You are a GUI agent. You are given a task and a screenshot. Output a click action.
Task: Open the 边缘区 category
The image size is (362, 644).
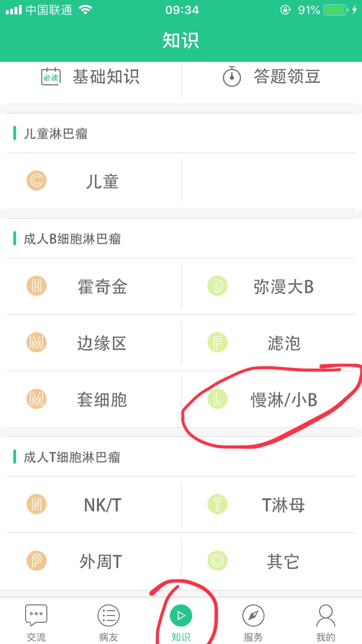click(94, 343)
